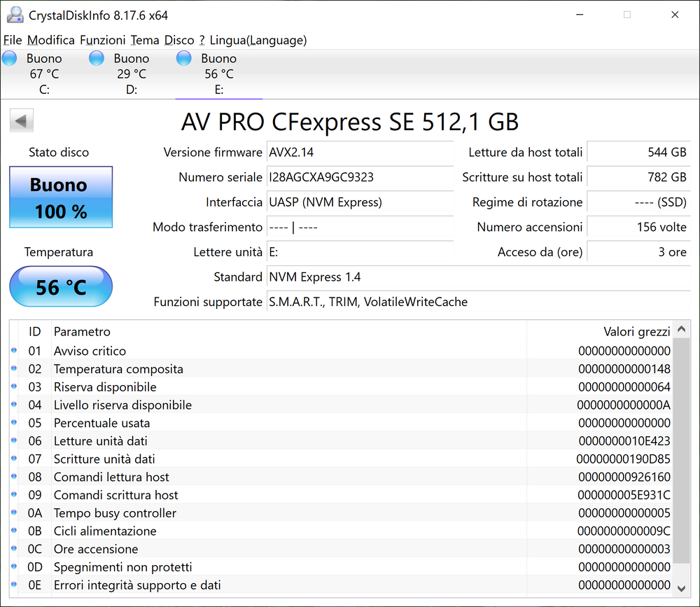Click the 56 °C temperature button
The image size is (700, 607).
[61, 287]
